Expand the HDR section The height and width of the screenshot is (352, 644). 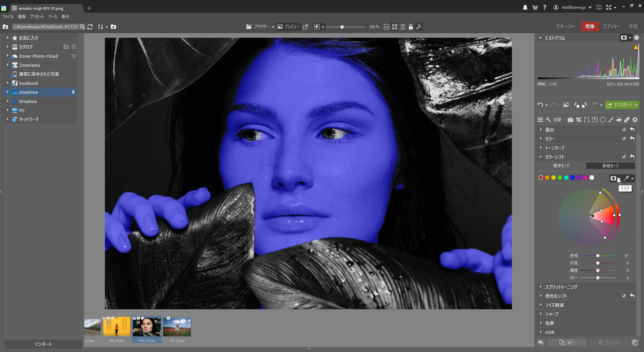pyautogui.click(x=541, y=332)
